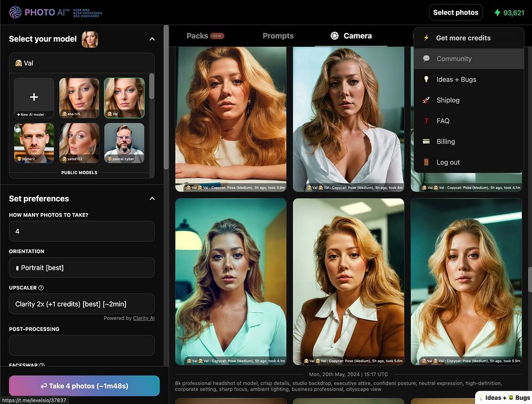
Task: Click the Mon, 20th May, 2024 date label
Action: pos(348,374)
